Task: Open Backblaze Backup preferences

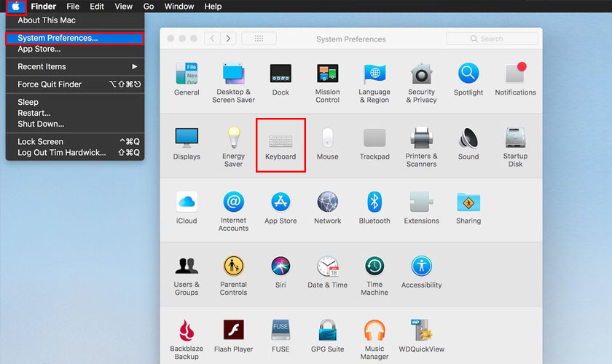Action: point(187,339)
